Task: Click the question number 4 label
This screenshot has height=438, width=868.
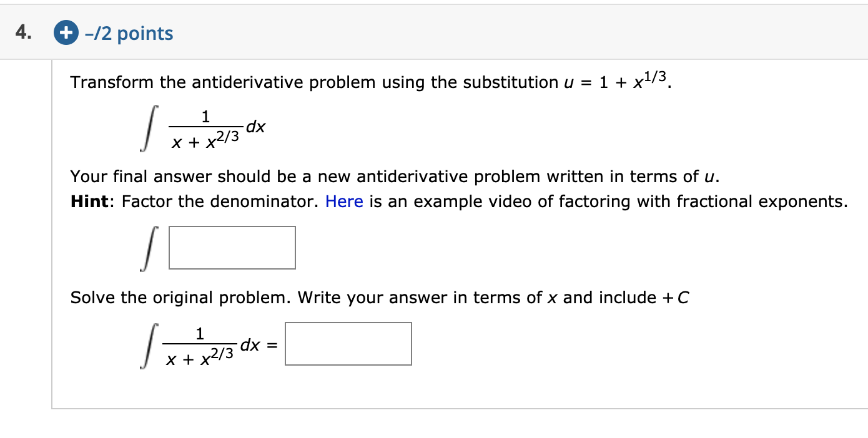Action: pos(23,32)
